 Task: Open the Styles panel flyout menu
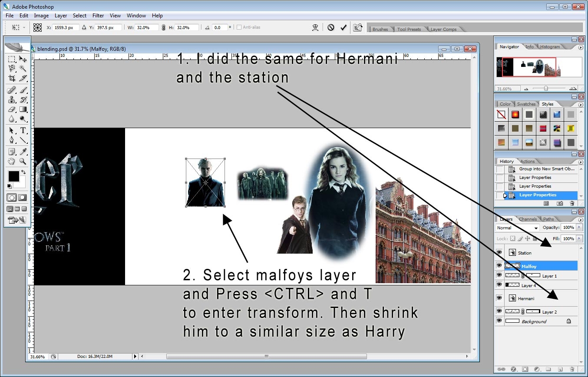click(x=581, y=105)
